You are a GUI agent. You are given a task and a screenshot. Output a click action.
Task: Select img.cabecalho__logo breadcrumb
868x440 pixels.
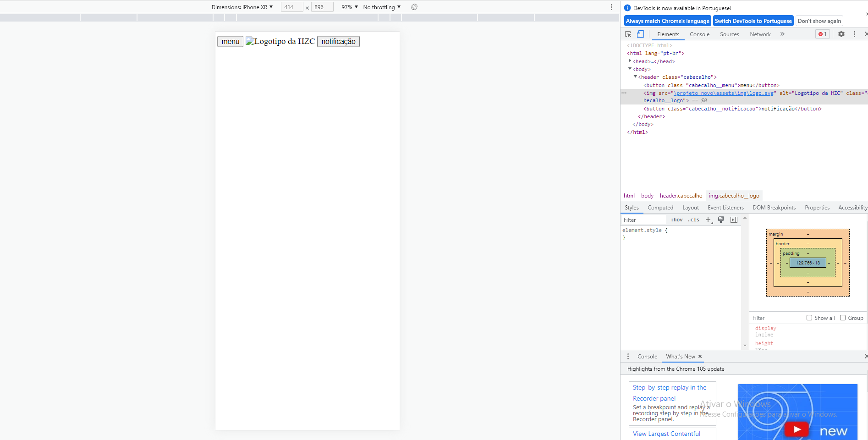(x=734, y=196)
